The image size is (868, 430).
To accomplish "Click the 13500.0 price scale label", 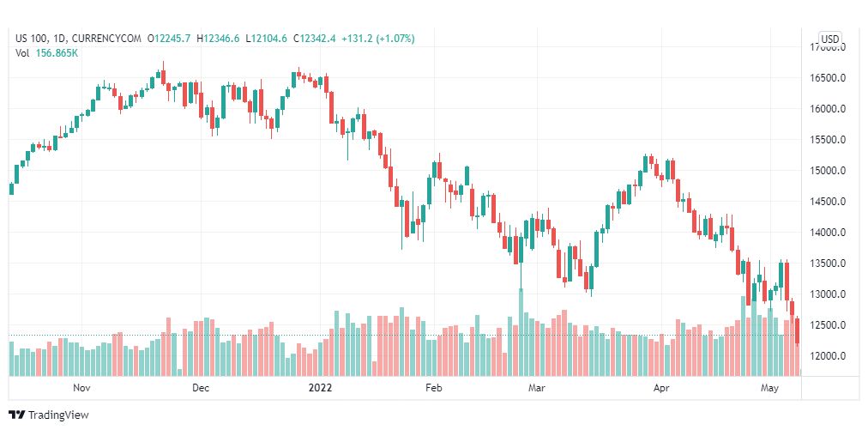I will pos(827,263).
